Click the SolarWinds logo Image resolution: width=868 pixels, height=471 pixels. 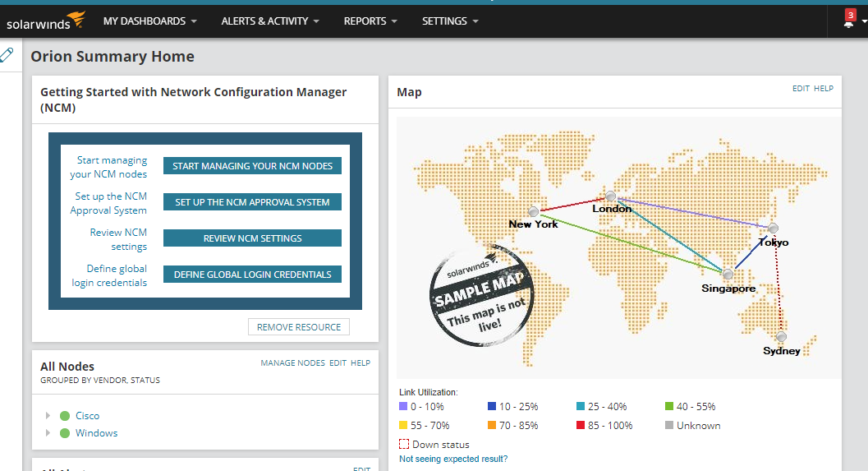point(45,21)
